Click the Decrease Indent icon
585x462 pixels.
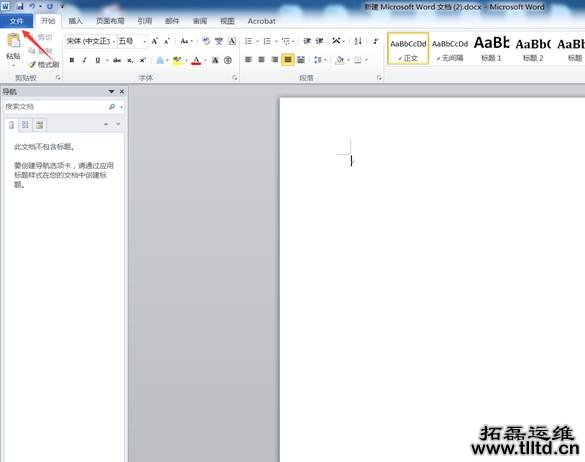click(307, 41)
